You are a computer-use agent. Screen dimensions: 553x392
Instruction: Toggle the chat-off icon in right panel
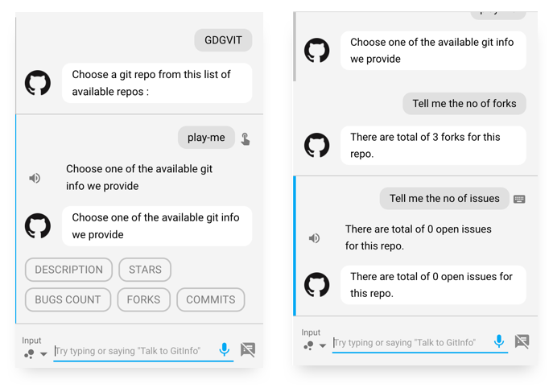[x=522, y=341]
